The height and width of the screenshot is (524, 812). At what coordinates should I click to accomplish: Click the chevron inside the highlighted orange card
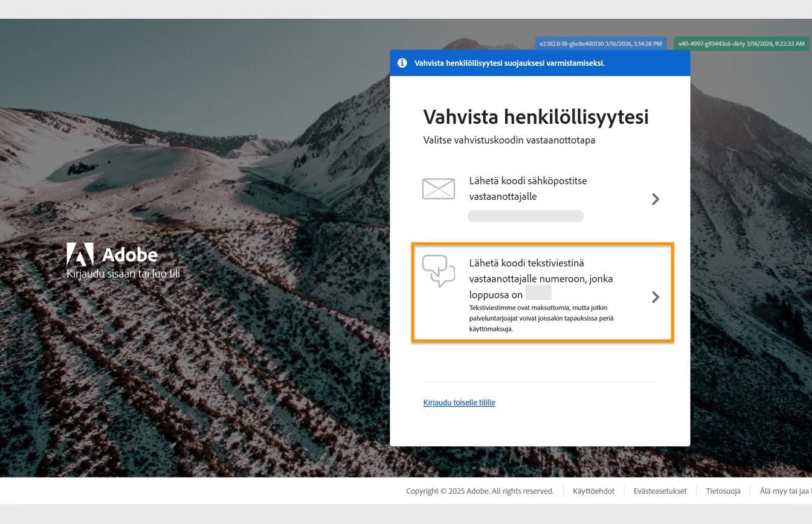[x=656, y=296]
